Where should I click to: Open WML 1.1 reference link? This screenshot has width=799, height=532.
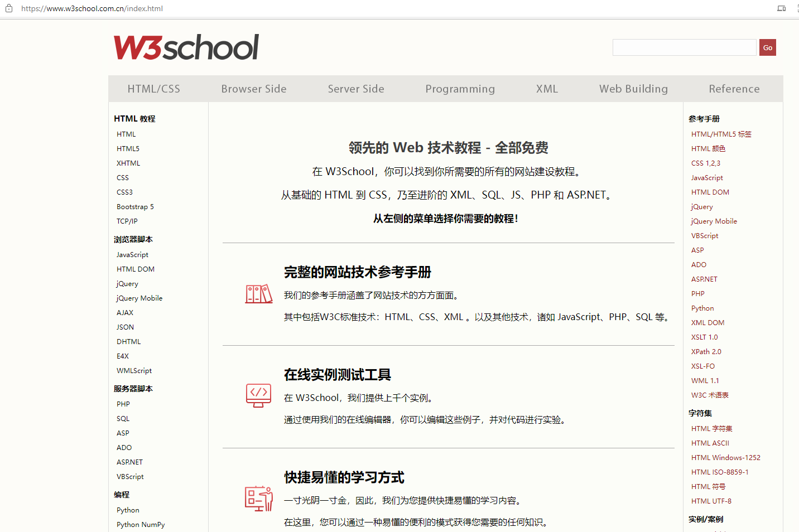pos(705,380)
